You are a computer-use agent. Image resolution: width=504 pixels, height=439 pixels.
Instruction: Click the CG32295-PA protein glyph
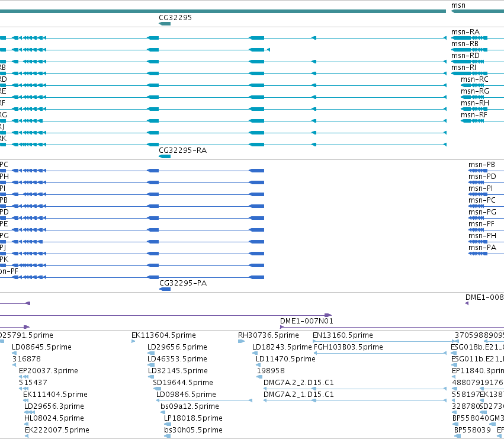165,289
